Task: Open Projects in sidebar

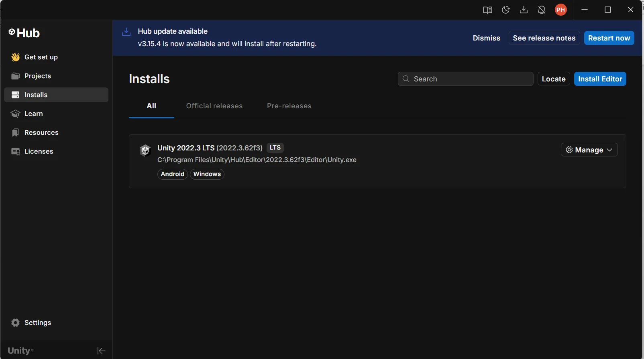Action: [x=56, y=76]
